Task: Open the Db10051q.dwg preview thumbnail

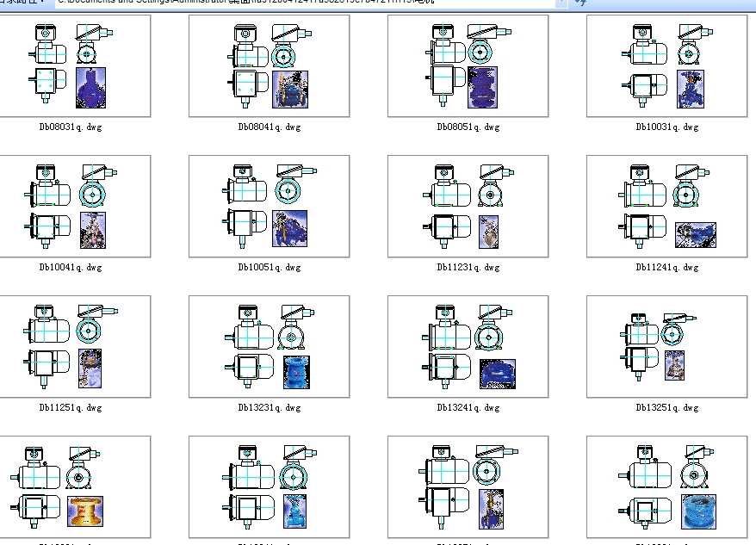Action: click(269, 206)
